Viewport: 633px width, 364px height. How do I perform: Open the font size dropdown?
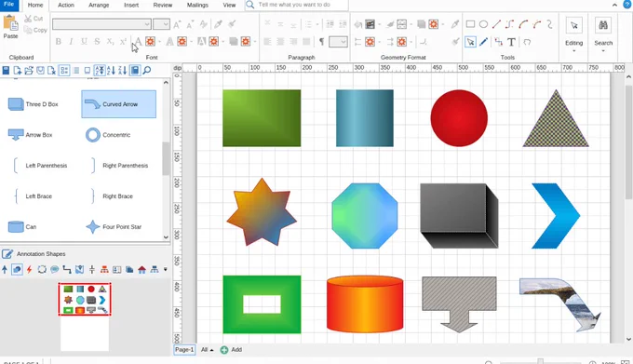click(x=167, y=24)
